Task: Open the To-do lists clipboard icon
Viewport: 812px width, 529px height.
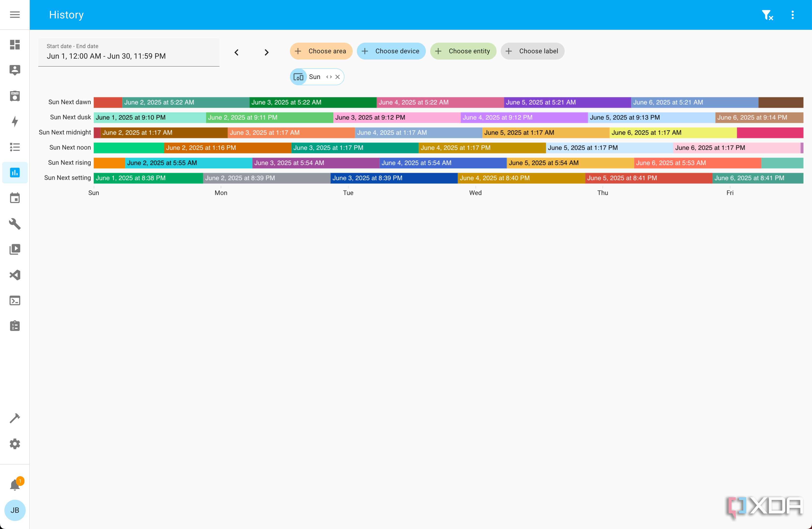Action: click(15, 326)
